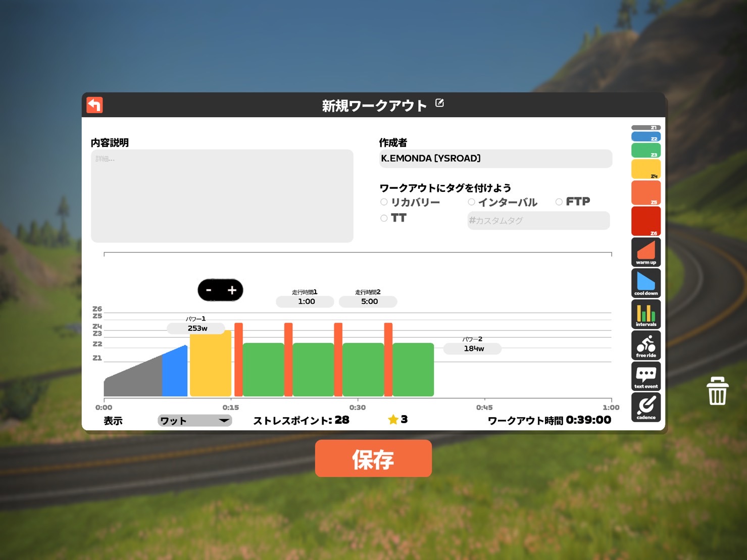Image resolution: width=747 pixels, height=560 pixels.
Task: Select the green Z3 zone block
Action: tap(646, 150)
